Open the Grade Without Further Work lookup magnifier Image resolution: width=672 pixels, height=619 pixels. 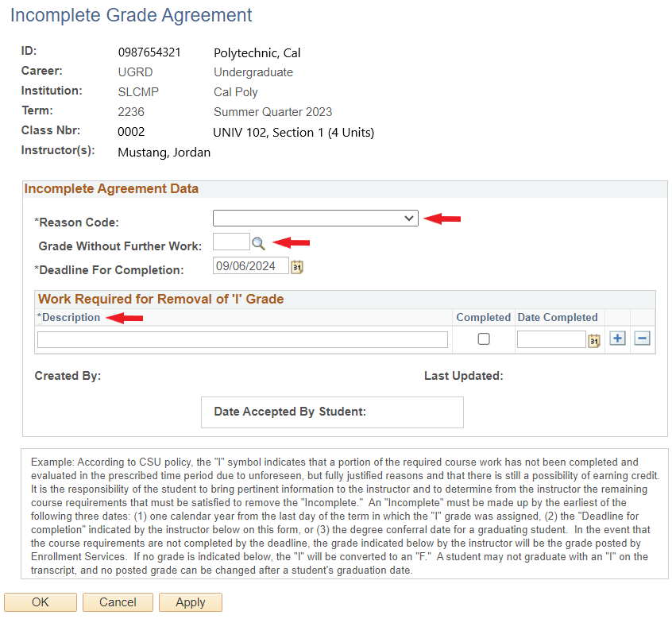[258, 243]
